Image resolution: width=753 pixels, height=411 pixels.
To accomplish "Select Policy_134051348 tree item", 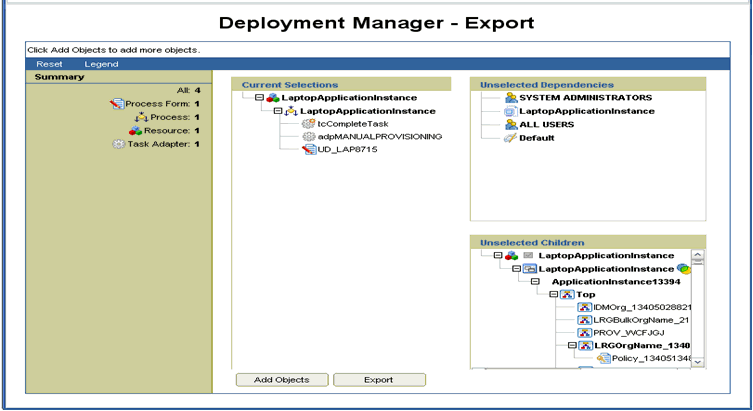I will coord(651,359).
